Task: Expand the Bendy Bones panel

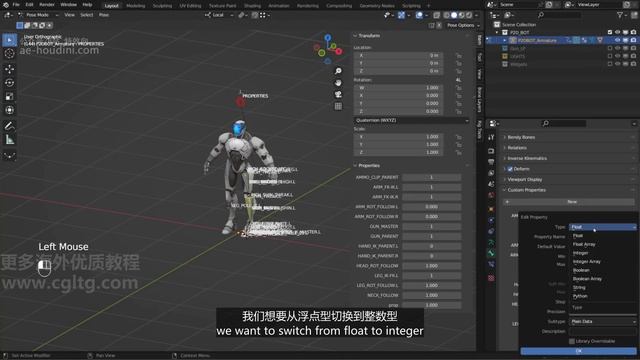Action: 521,138
